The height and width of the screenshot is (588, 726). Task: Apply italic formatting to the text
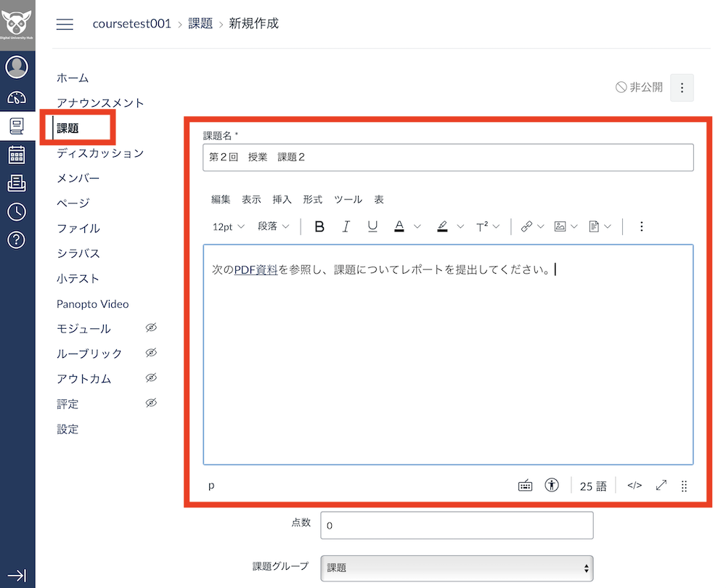(x=346, y=226)
